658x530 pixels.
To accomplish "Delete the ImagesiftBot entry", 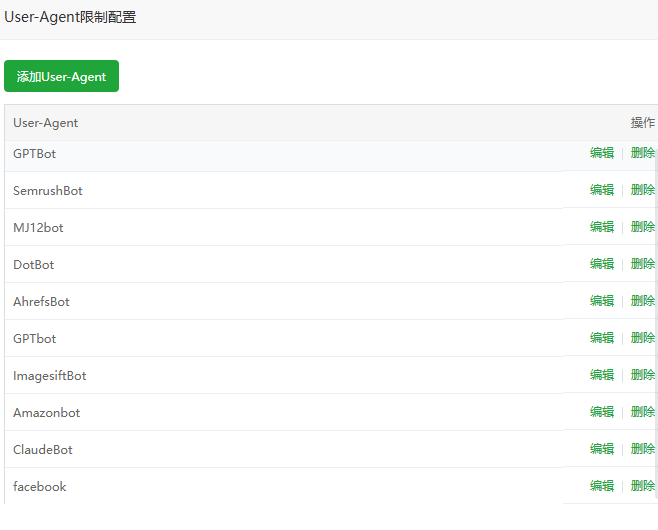I will click(x=642, y=374).
